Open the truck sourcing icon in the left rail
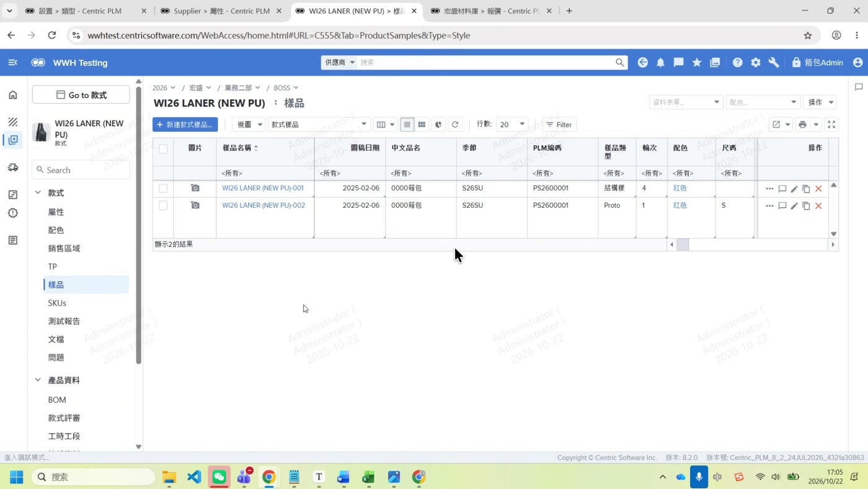The width and height of the screenshot is (868, 489). [x=13, y=168]
